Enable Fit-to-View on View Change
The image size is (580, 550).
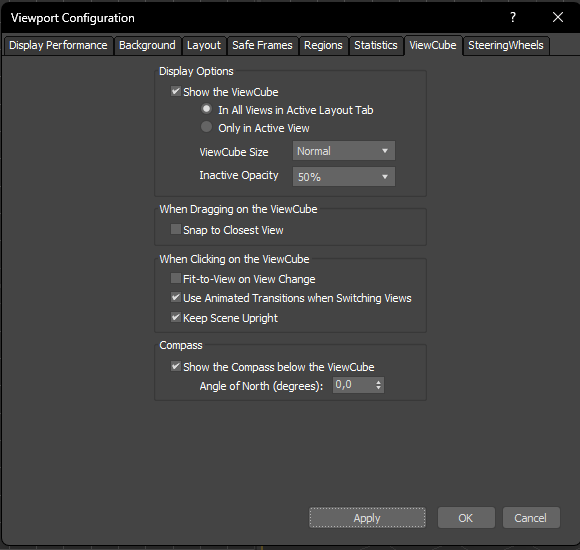click(176, 278)
